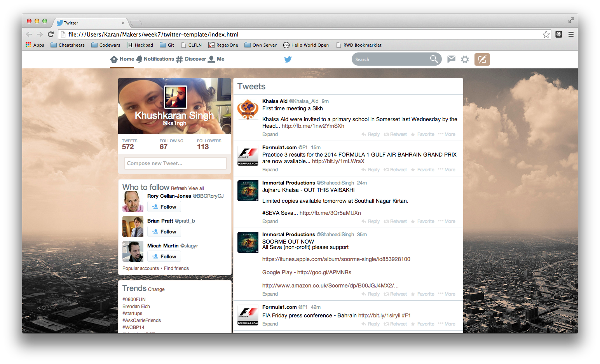Expand the Formula1.com Practice 3 tweet

[x=270, y=170]
